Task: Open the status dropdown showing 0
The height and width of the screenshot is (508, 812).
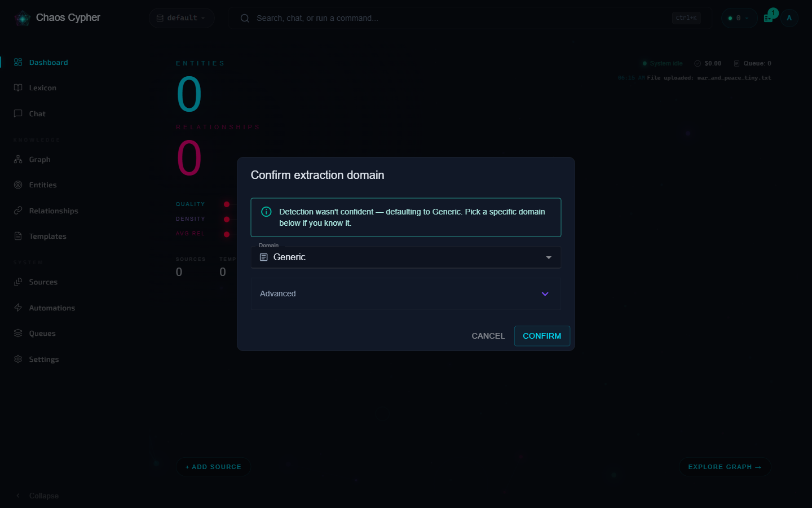Action: (739, 18)
